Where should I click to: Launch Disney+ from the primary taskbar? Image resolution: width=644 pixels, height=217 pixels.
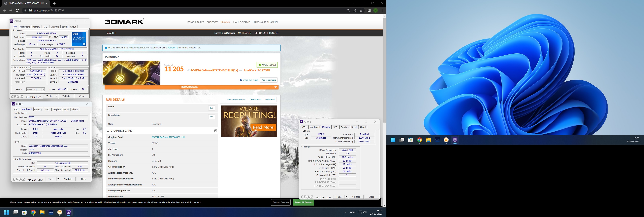(51, 212)
